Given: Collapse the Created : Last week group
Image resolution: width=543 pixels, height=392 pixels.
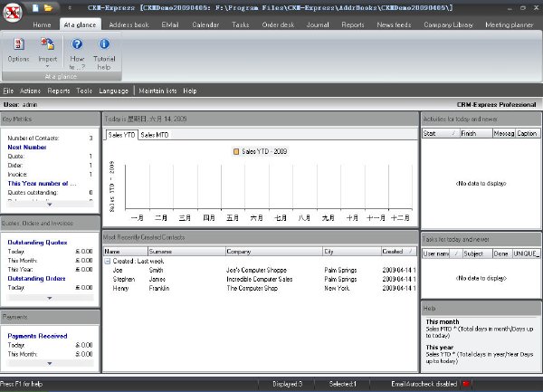Looking at the screenshot, I should 108,261.
